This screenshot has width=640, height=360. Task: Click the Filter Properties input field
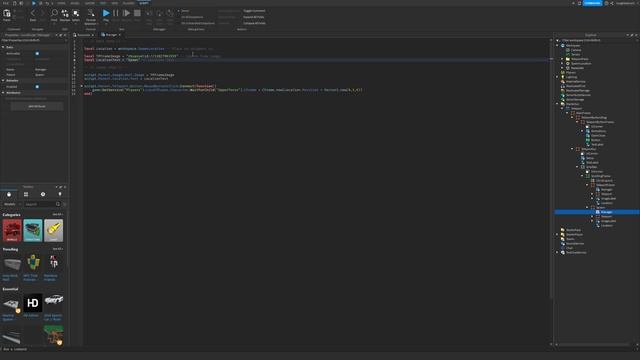tap(33, 40)
